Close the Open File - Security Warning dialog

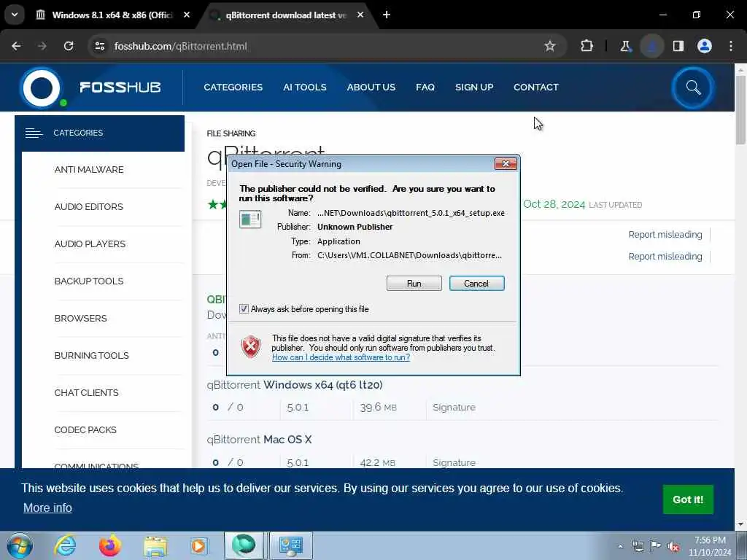(506, 164)
